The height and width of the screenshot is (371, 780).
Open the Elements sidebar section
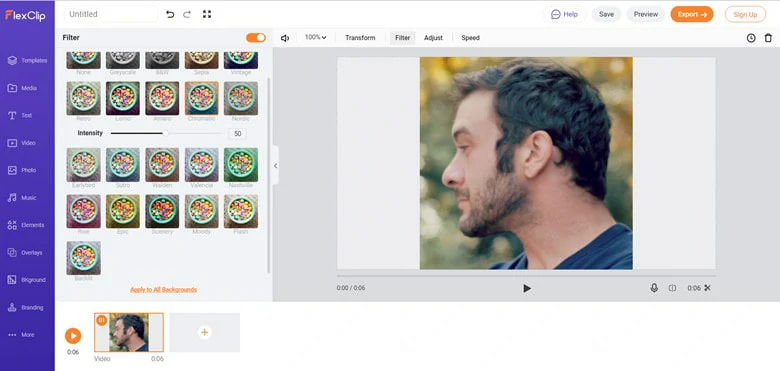(x=27, y=225)
